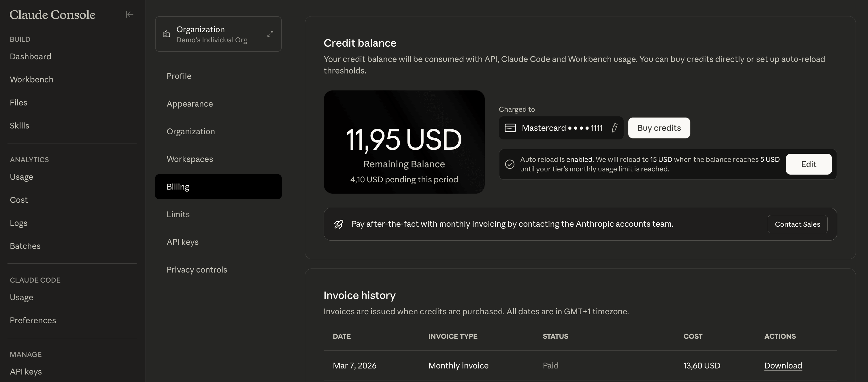
Task: Edit the auto reload settings
Action: point(809,164)
